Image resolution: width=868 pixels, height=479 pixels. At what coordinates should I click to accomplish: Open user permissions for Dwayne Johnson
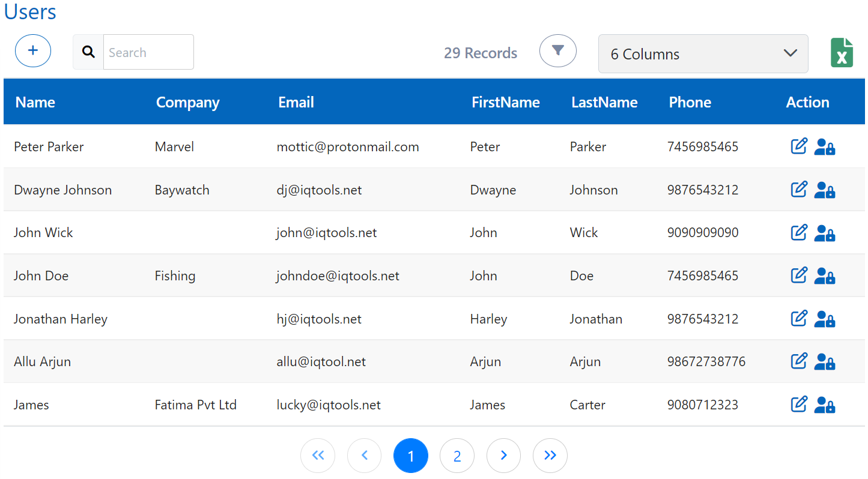(x=825, y=190)
